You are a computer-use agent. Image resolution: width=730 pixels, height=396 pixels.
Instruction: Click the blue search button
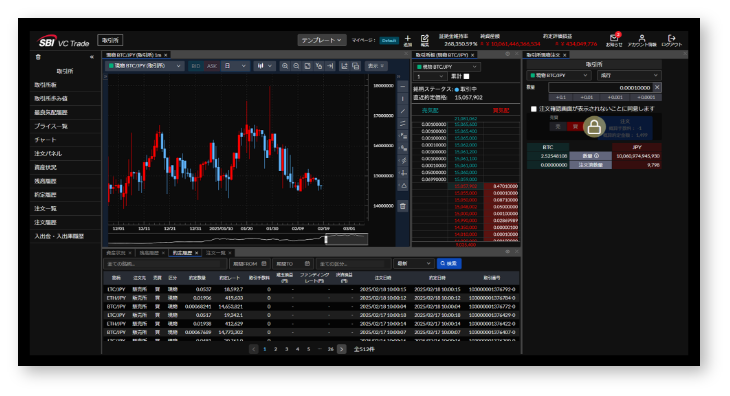tap(449, 263)
